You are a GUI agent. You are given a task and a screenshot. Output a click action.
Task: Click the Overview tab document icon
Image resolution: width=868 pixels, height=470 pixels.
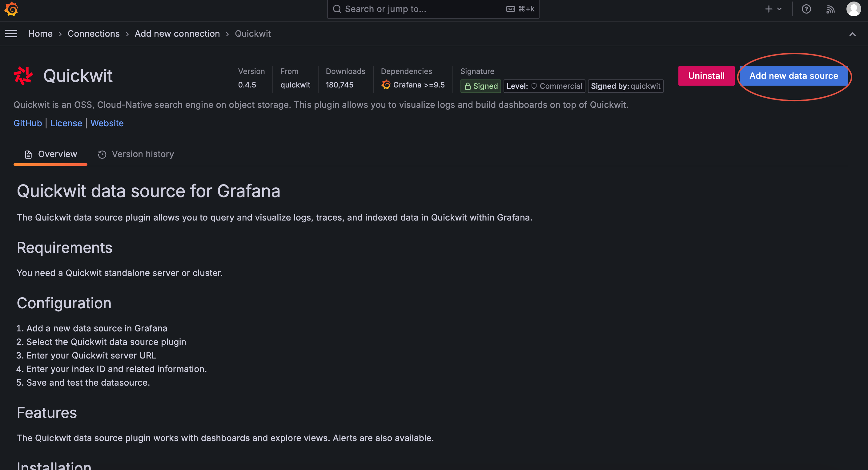28,154
